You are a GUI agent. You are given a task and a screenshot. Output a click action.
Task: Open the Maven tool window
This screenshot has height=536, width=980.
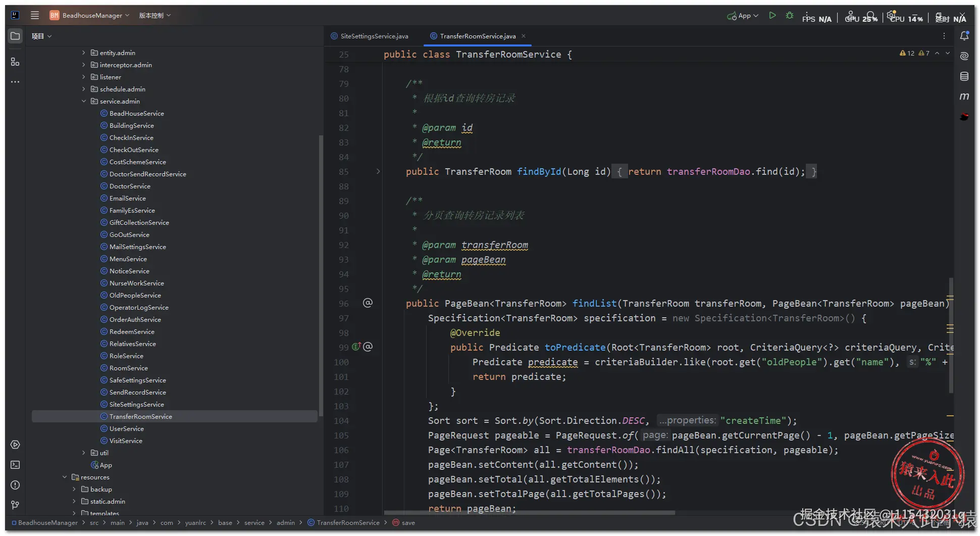[x=964, y=96]
